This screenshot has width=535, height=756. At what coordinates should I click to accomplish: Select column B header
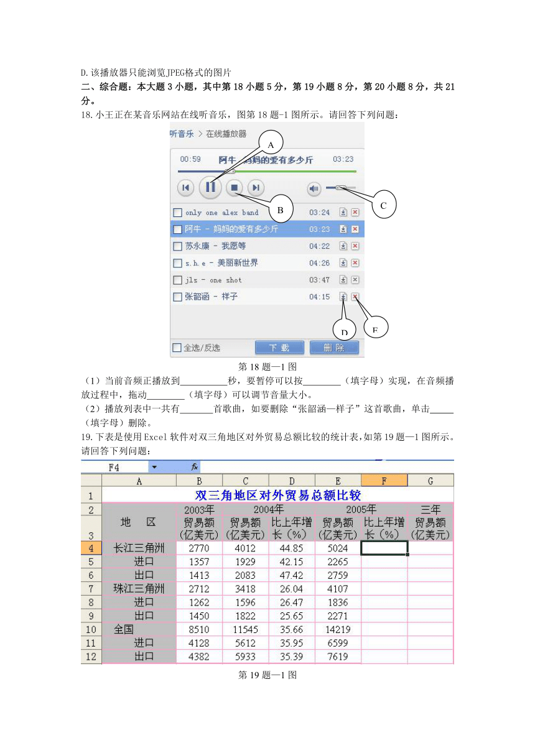199,480
